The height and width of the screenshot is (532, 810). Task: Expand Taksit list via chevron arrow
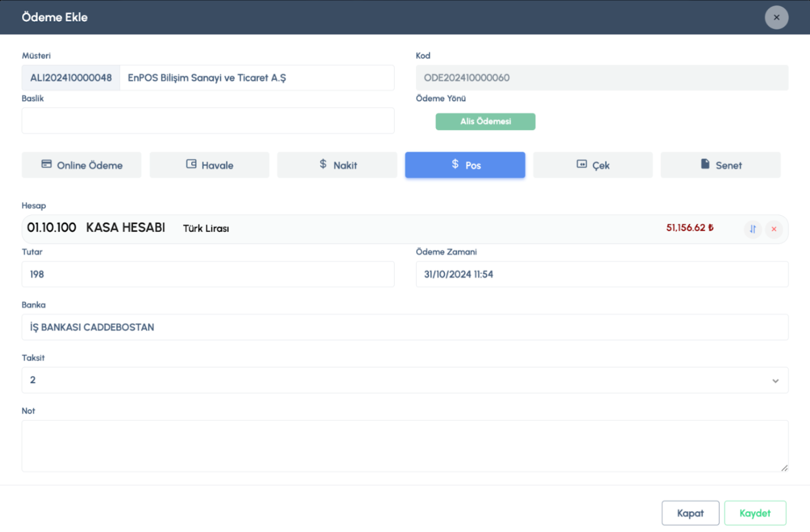775,381
